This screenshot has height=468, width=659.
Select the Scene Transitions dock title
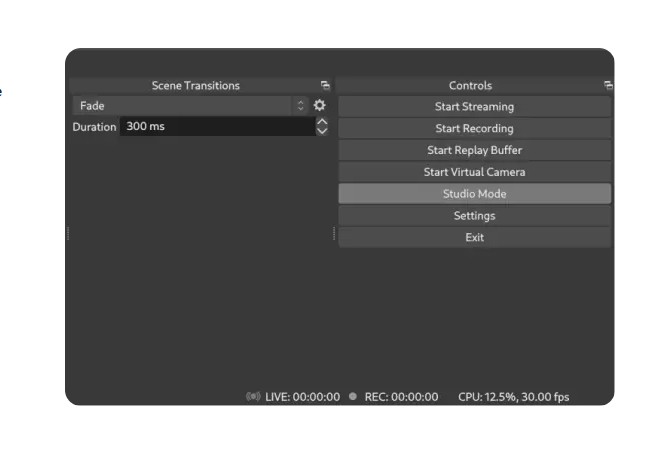196,86
